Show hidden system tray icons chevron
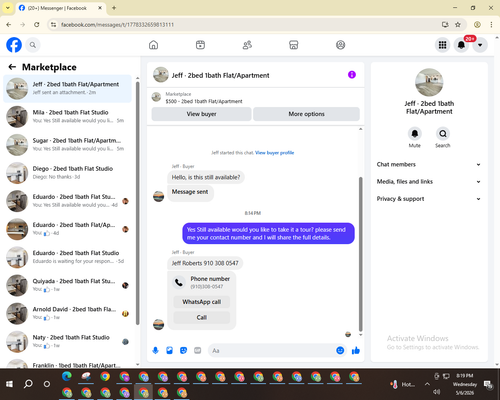 (427, 384)
